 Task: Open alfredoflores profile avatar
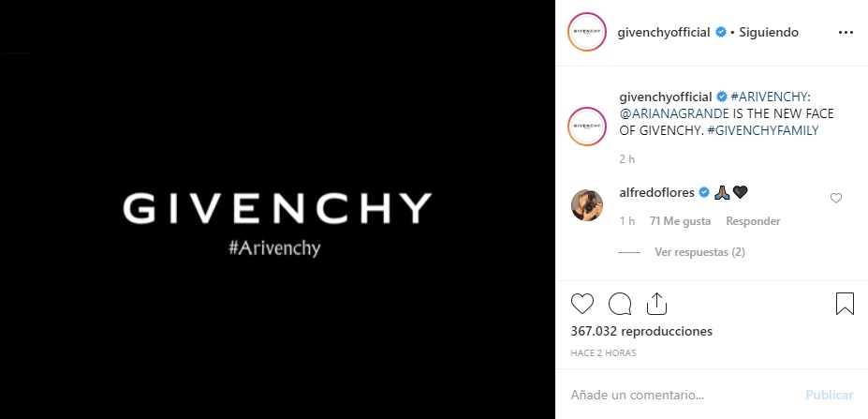point(587,205)
